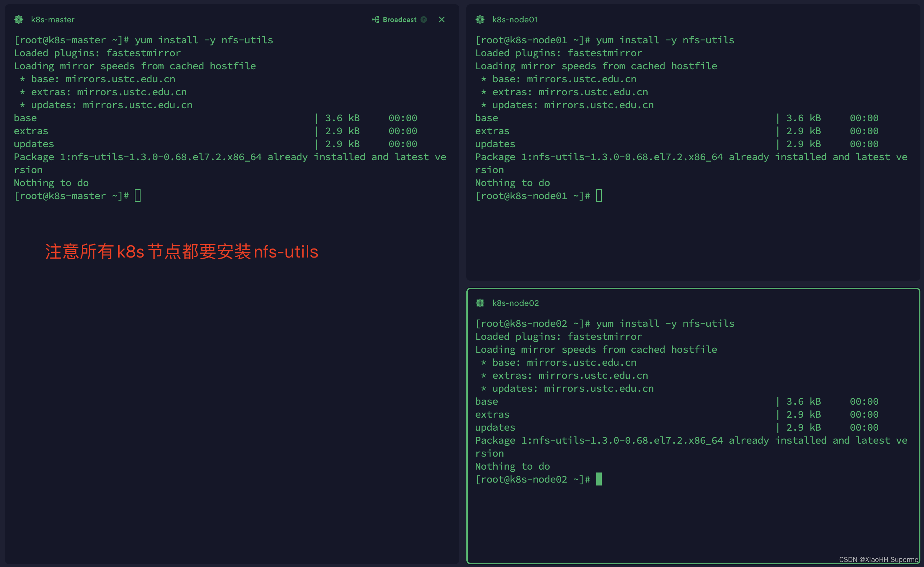Viewport: 924px width, 567px height.
Task: Close the k8s-master terminal pane
Action: (x=442, y=19)
